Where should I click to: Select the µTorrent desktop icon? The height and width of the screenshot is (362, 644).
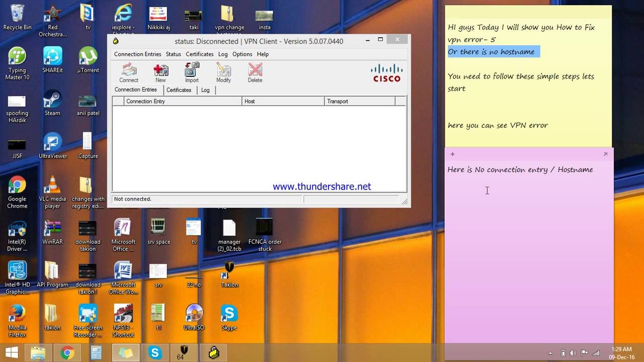click(88, 60)
